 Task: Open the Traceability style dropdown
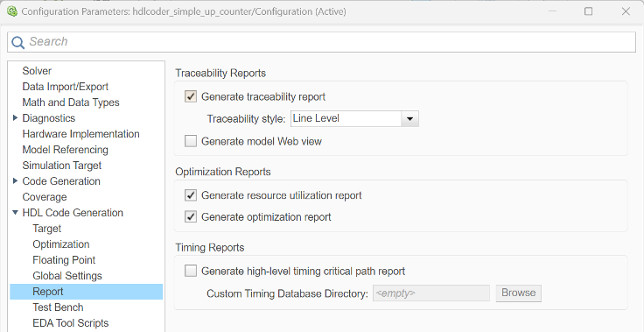[355, 118]
